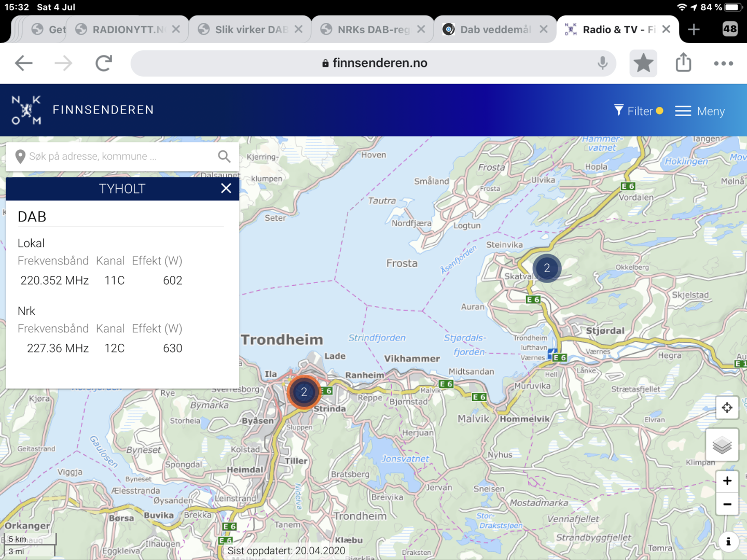Click the Trondheim cluster marker with 2
This screenshot has width=747, height=560.
point(304,392)
